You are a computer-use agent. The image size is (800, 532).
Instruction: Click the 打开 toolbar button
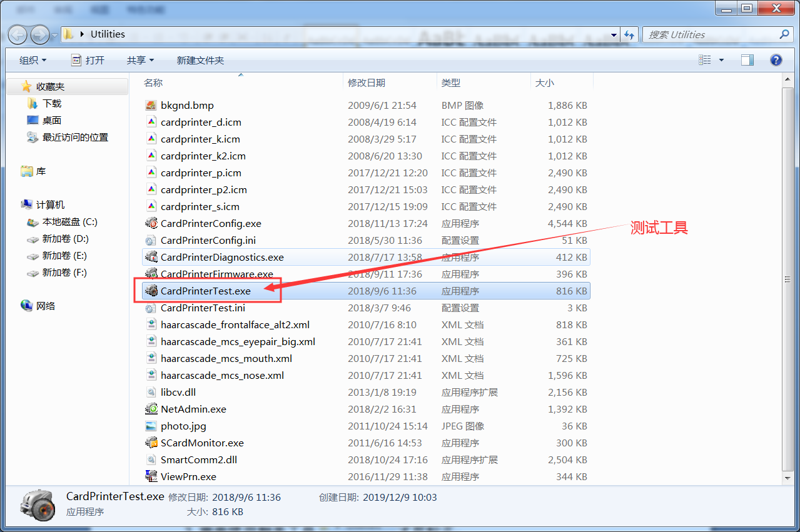88,60
